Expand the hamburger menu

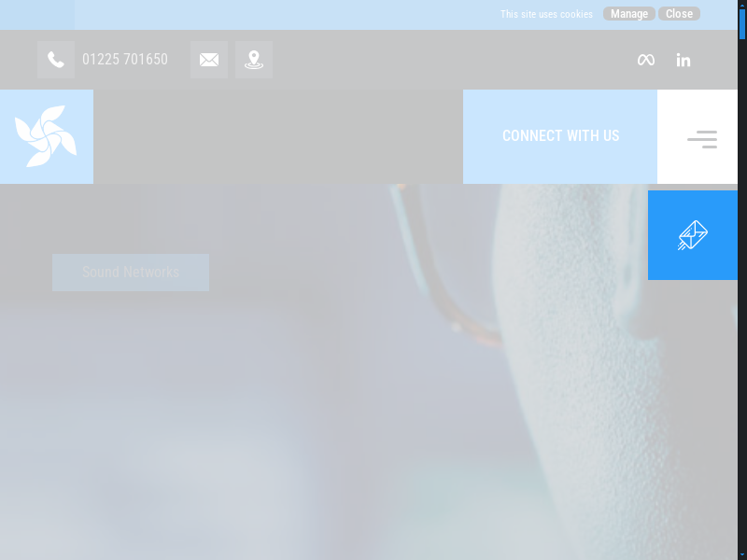coord(701,139)
